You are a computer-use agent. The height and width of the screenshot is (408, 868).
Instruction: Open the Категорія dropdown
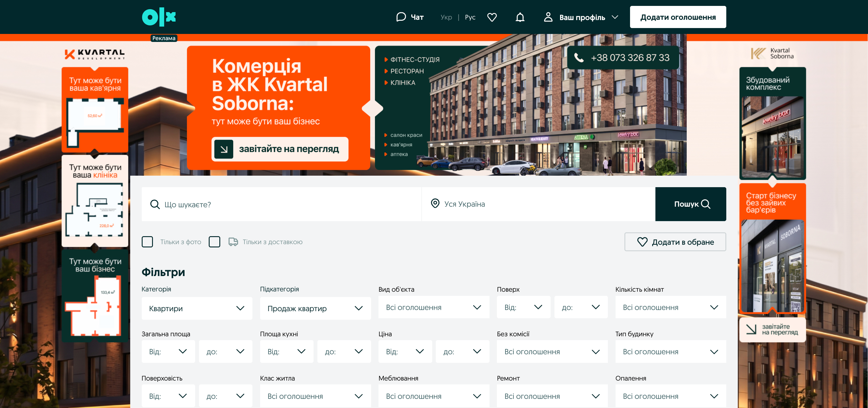coord(197,308)
